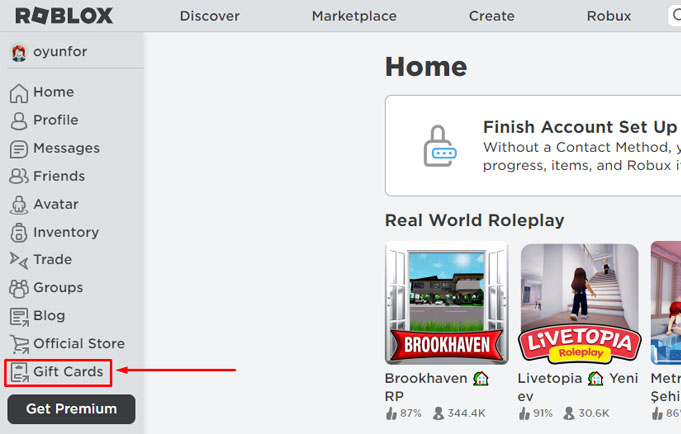The width and height of the screenshot is (681, 434).
Task: Click the oyunfor avatar picture
Action: tap(19, 52)
